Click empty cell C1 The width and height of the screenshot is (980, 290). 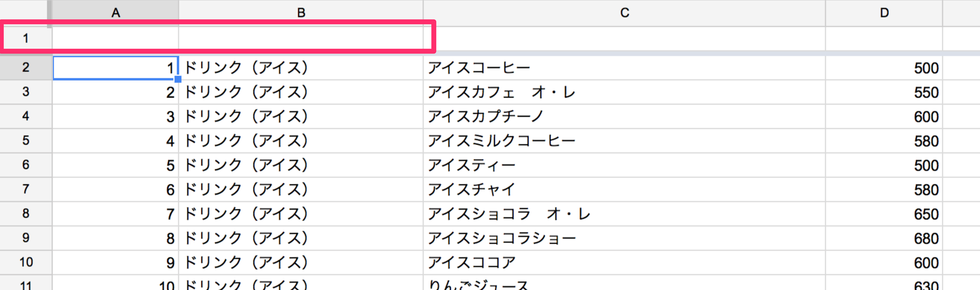(624, 38)
